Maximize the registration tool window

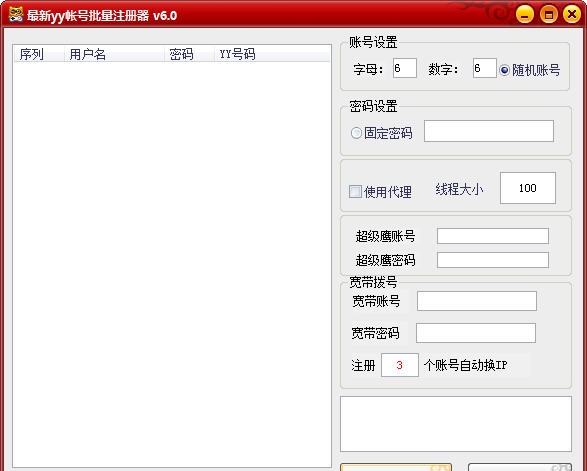click(549, 15)
